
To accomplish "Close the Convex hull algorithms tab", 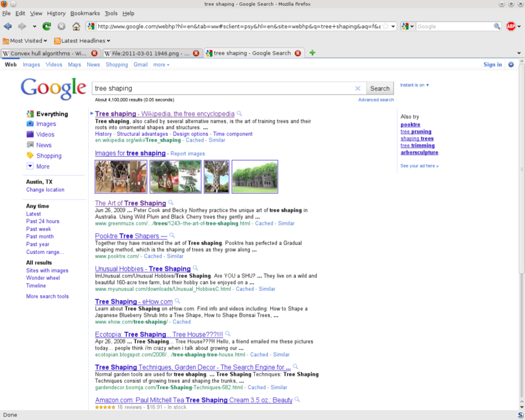I will [94, 53].
